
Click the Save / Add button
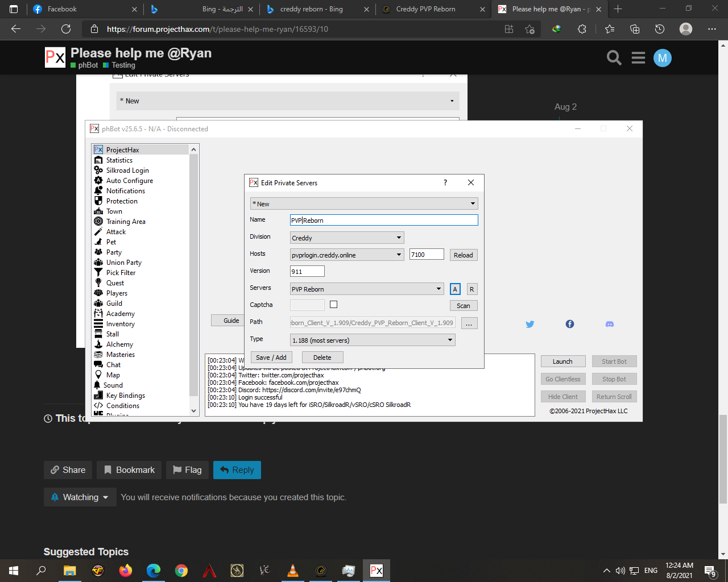[x=271, y=357]
